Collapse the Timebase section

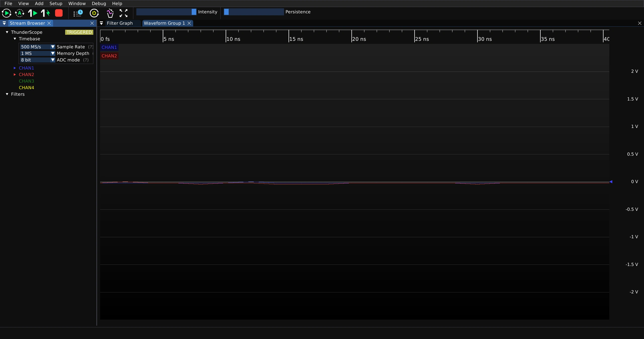point(15,39)
